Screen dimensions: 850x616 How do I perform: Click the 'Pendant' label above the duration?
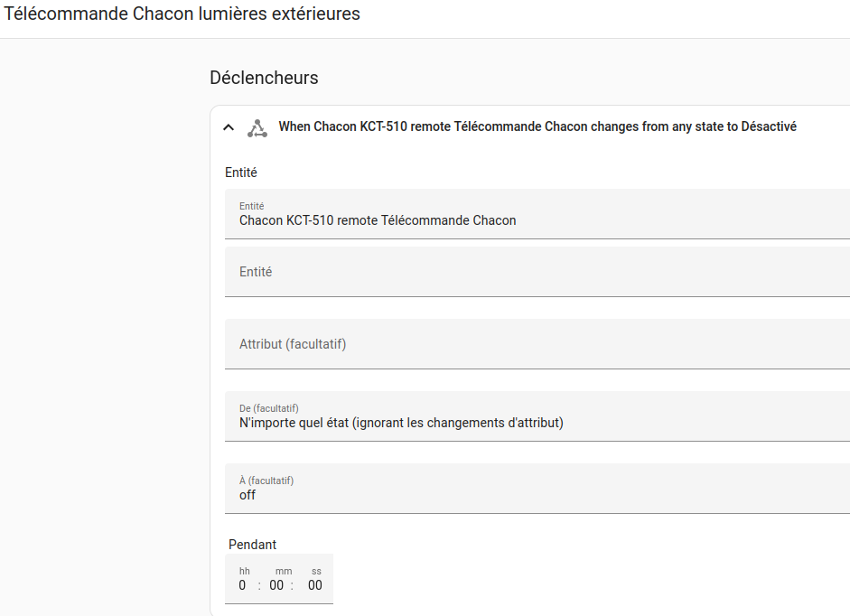[253, 545]
